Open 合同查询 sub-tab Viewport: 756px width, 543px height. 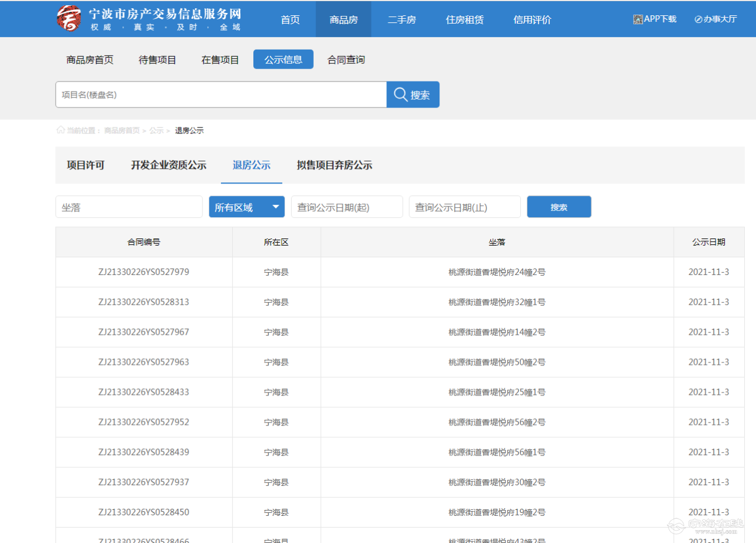(346, 60)
